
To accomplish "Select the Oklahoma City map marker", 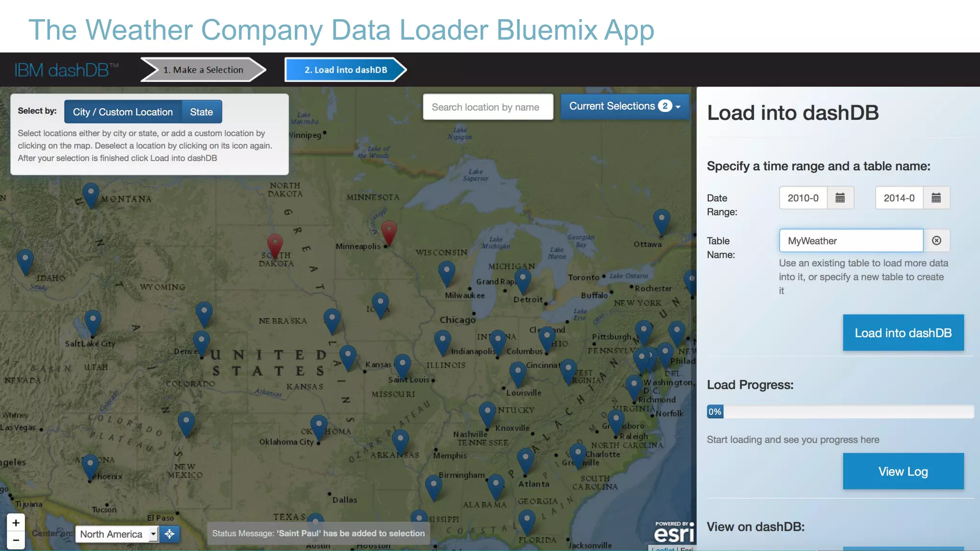I will [x=319, y=428].
